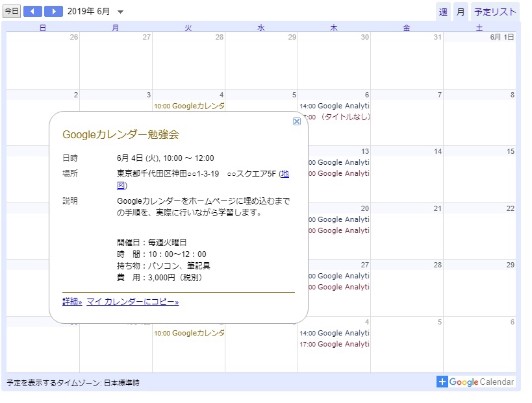The image size is (532, 403).
Task: Click the 2019年 6月 month label
Action: (88, 11)
